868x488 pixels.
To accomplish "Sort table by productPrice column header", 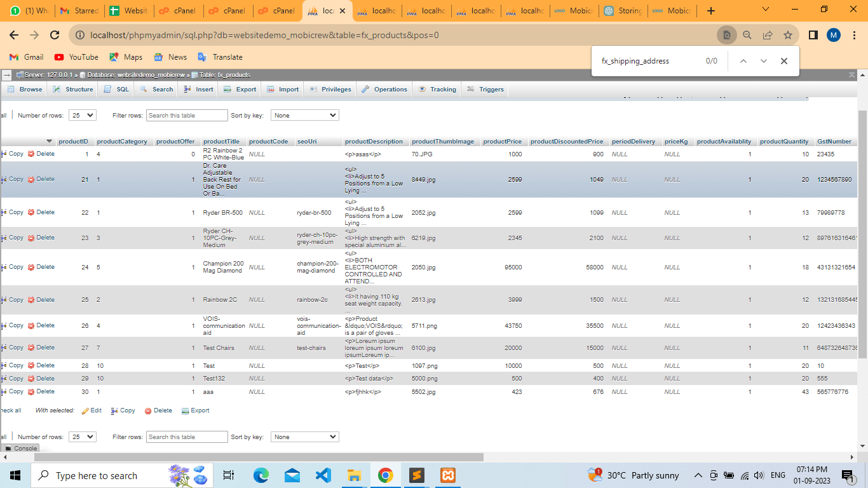I will point(501,142).
